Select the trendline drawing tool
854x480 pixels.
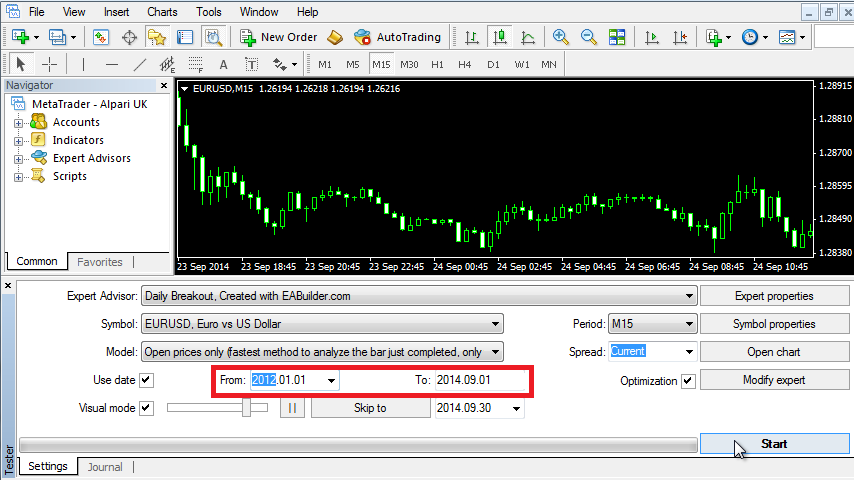click(140, 64)
